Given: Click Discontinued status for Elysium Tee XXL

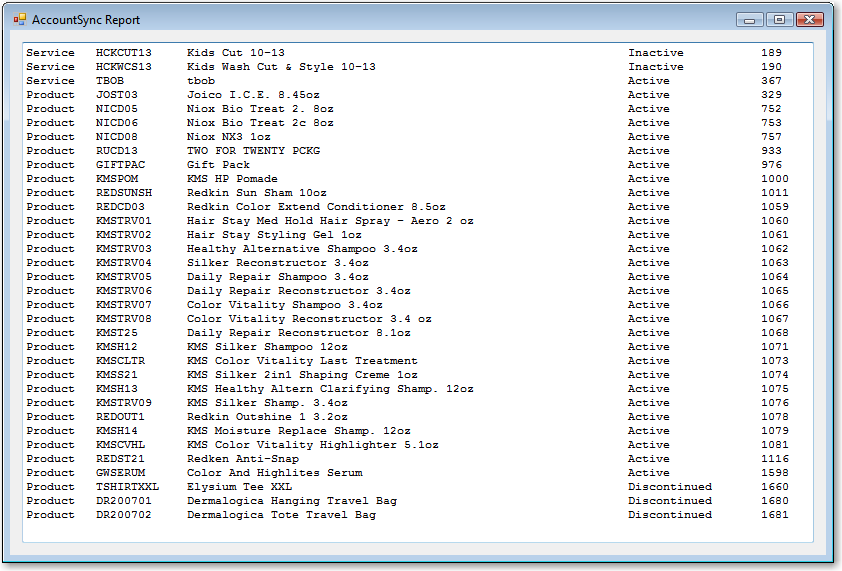Looking at the screenshot, I should 669,487.
